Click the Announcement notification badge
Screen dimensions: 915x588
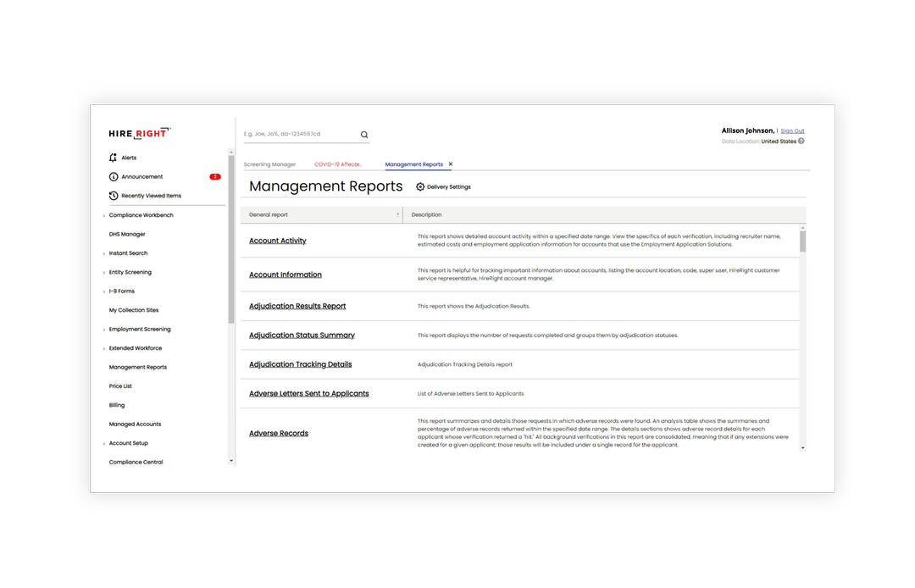click(215, 176)
